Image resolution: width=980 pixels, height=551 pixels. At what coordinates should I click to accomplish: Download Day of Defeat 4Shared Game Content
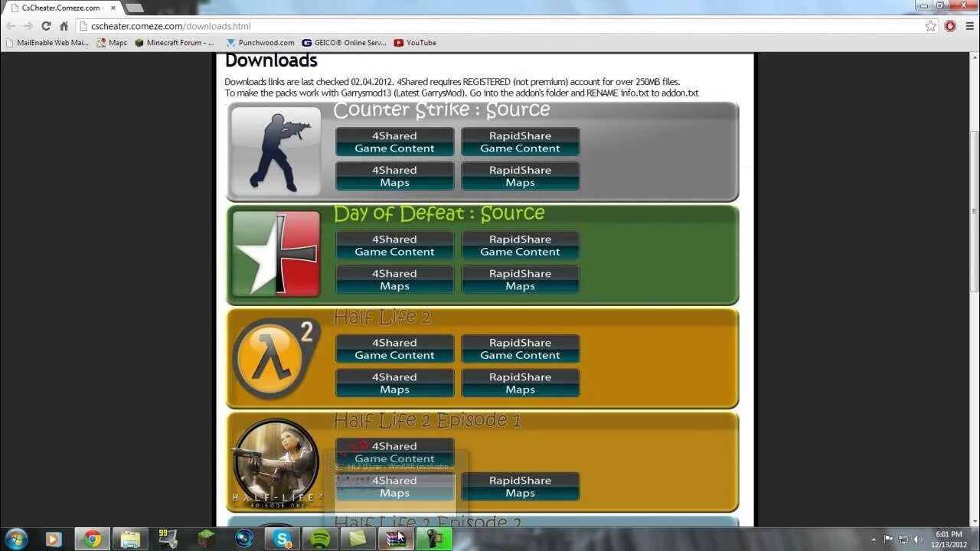click(x=394, y=246)
